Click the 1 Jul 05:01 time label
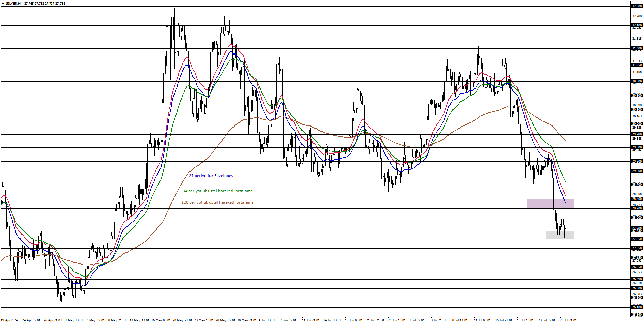Screen dimensions: 644x324 pyautogui.click(x=417, y=320)
